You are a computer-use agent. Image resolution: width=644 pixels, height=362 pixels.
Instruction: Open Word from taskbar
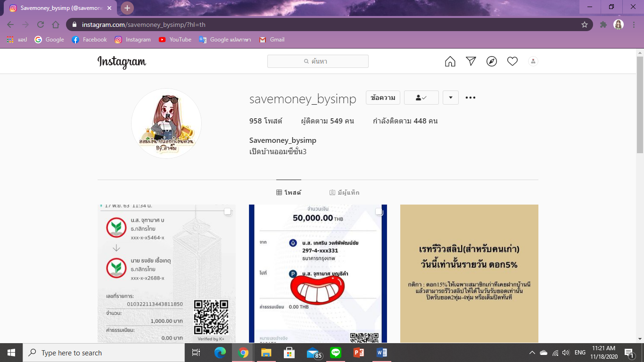point(382,353)
